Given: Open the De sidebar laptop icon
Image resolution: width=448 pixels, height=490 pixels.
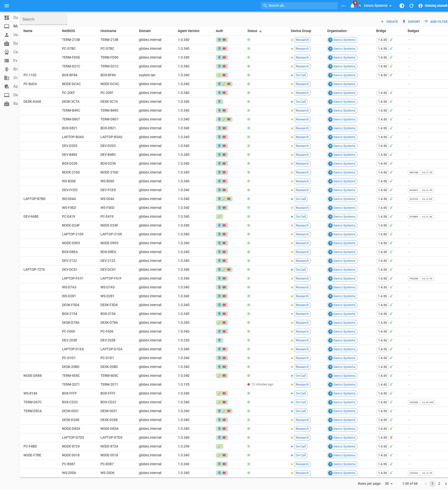Looking at the screenshot, I should click(7, 95).
